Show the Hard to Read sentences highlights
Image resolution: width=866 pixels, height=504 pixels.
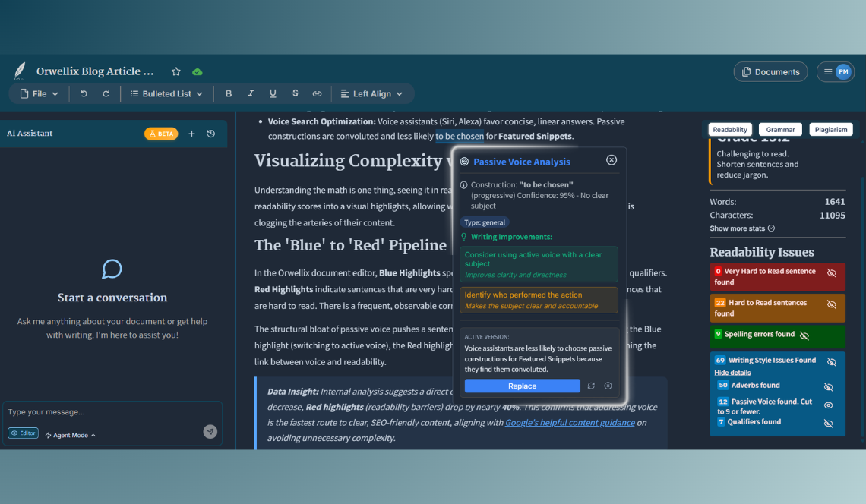coord(832,304)
